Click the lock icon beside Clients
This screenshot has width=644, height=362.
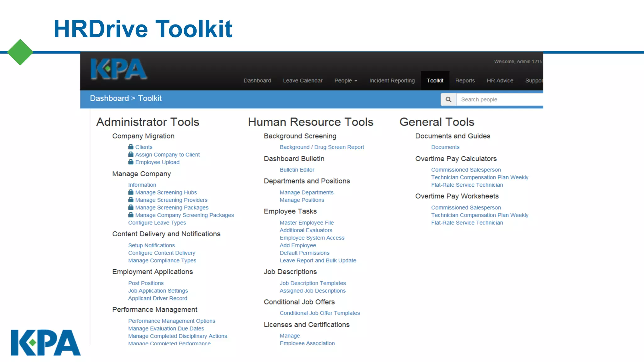pyautogui.click(x=131, y=147)
